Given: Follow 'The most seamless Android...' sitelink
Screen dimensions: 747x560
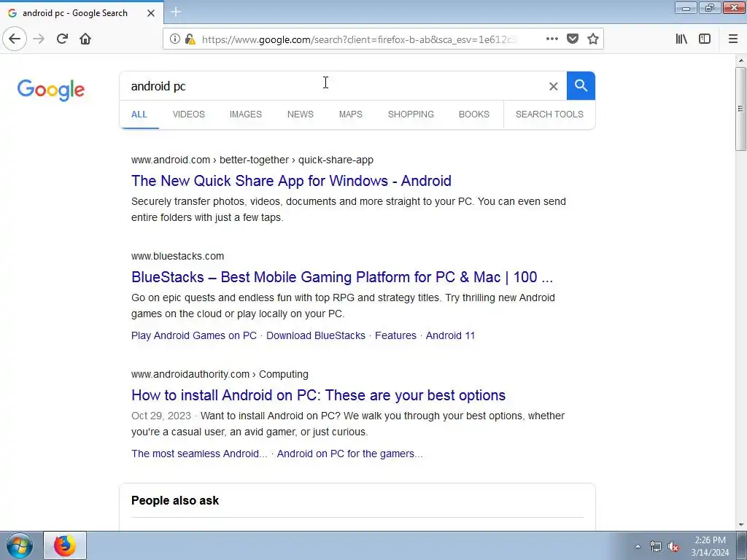Looking at the screenshot, I should [x=199, y=454].
